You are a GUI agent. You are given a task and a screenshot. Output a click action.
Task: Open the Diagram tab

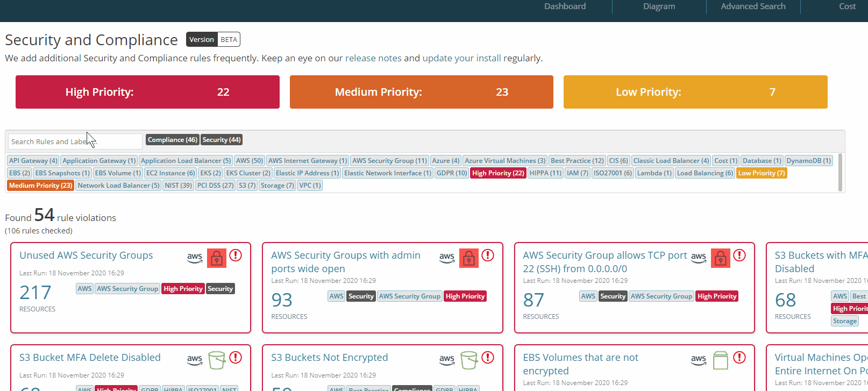[x=659, y=6]
